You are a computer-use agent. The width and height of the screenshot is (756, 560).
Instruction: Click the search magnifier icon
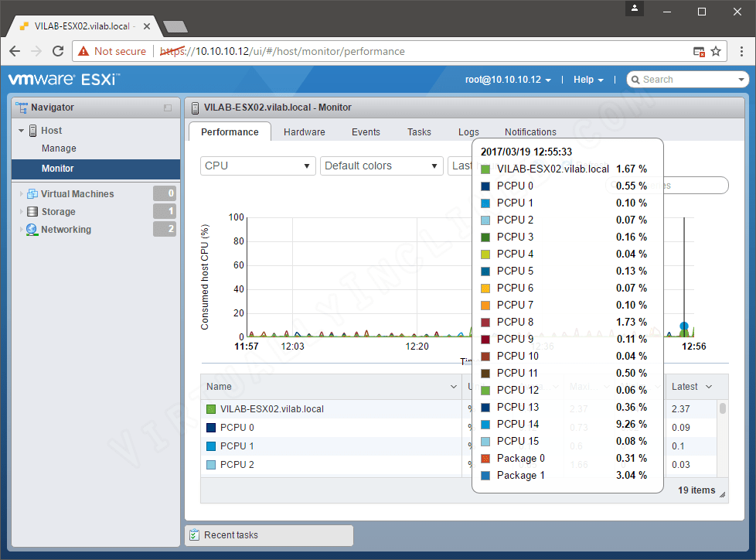[637, 79]
